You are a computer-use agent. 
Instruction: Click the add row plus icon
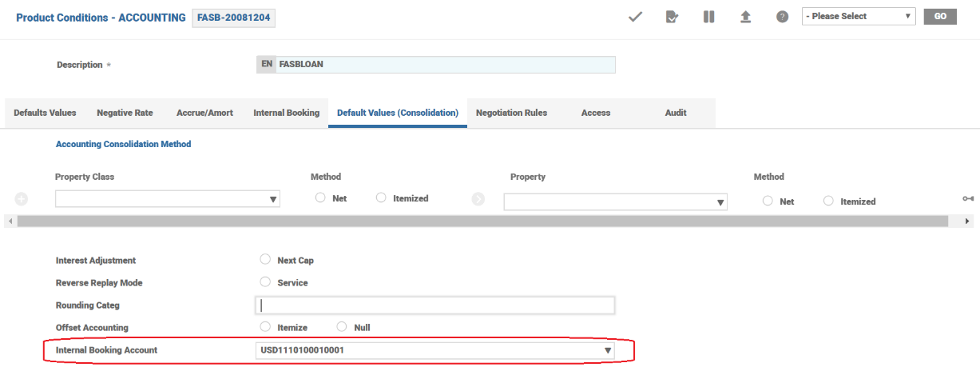22,199
